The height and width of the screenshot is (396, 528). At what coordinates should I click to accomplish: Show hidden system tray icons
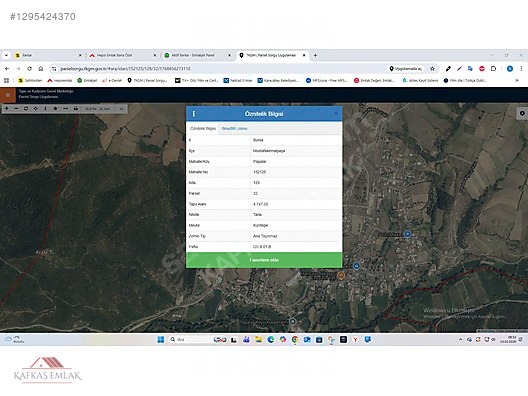point(460,339)
